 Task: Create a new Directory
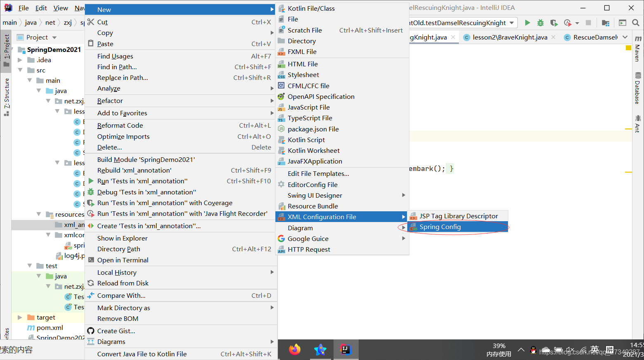[x=342, y=41]
